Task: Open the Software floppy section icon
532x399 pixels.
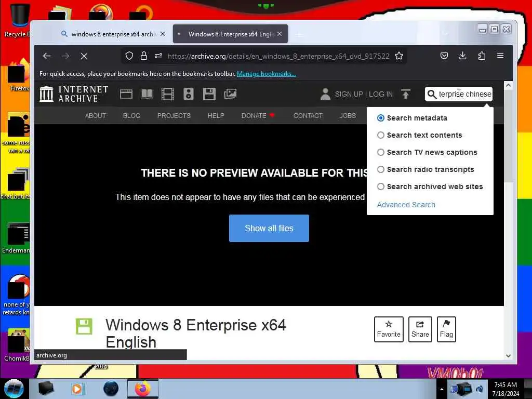Action: click(x=209, y=94)
